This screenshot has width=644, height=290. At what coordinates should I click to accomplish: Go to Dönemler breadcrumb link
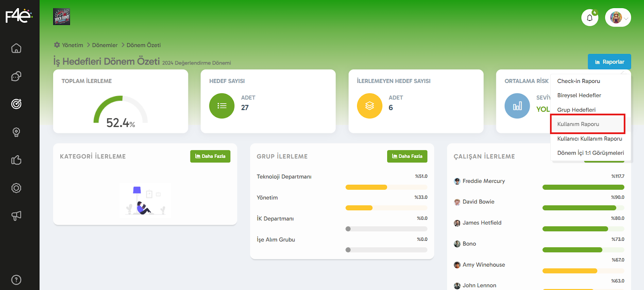(x=105, y=45)
